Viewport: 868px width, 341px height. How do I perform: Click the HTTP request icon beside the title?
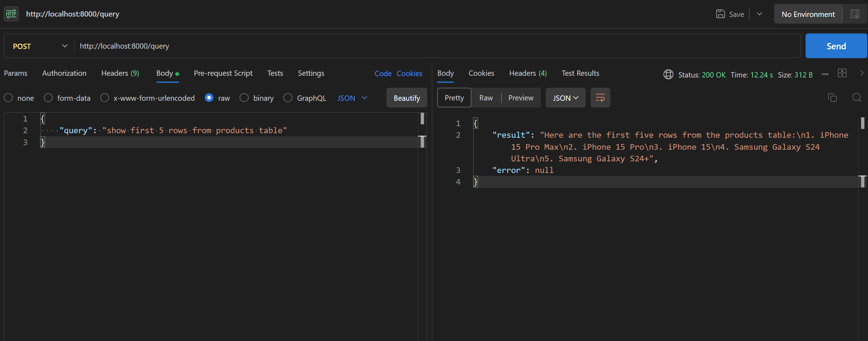11,14
